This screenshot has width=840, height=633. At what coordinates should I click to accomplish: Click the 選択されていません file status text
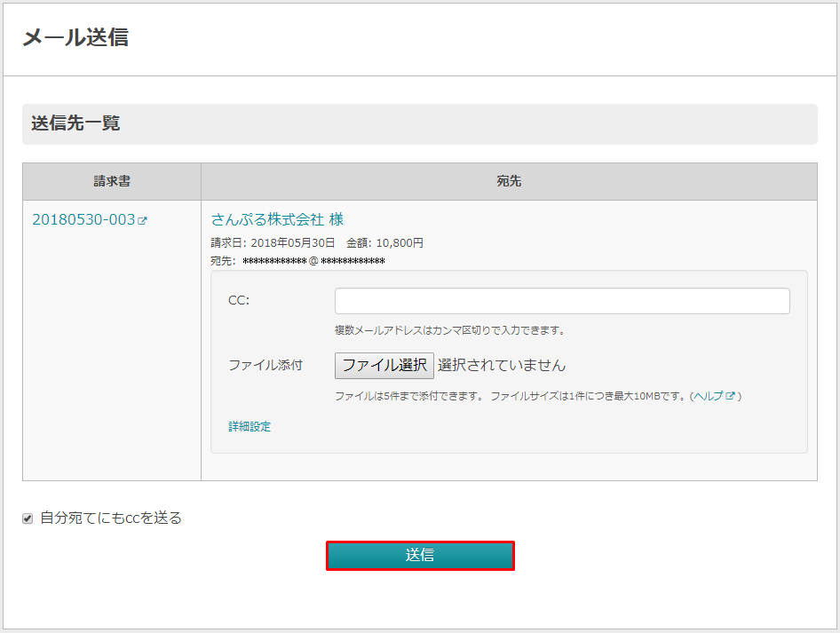coord(502,365)
